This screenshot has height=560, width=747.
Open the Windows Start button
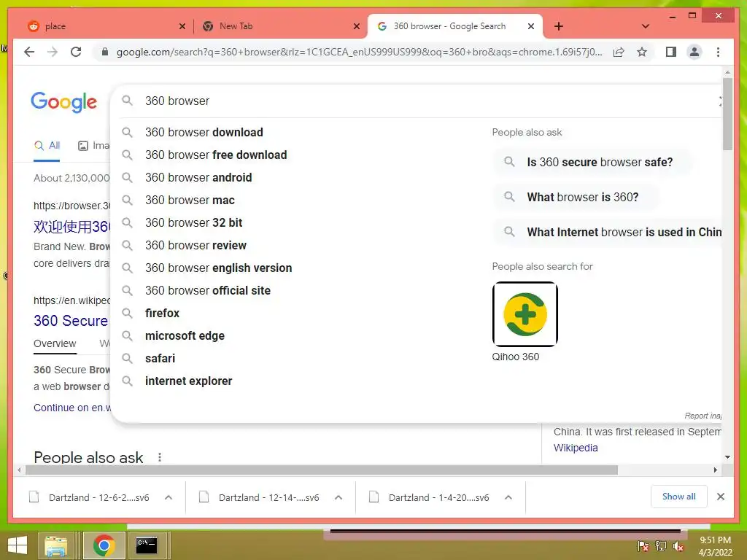pyautogui.click(x=18, y=545)
